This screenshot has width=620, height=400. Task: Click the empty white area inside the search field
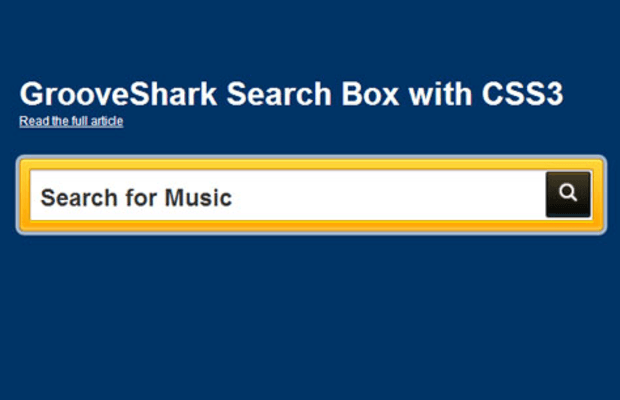click(388, 196)
